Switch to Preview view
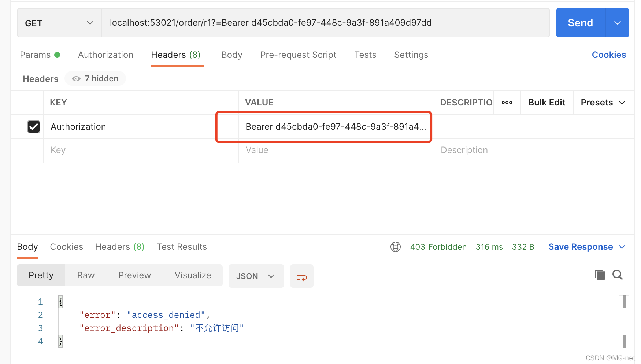Screen dimensions: 641x364 pyautogui.click(x=134, y=275)
